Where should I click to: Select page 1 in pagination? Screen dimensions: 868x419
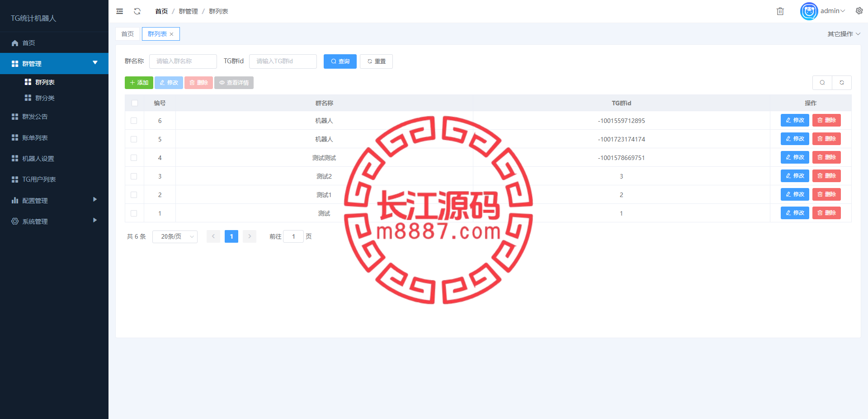(231, 236)
